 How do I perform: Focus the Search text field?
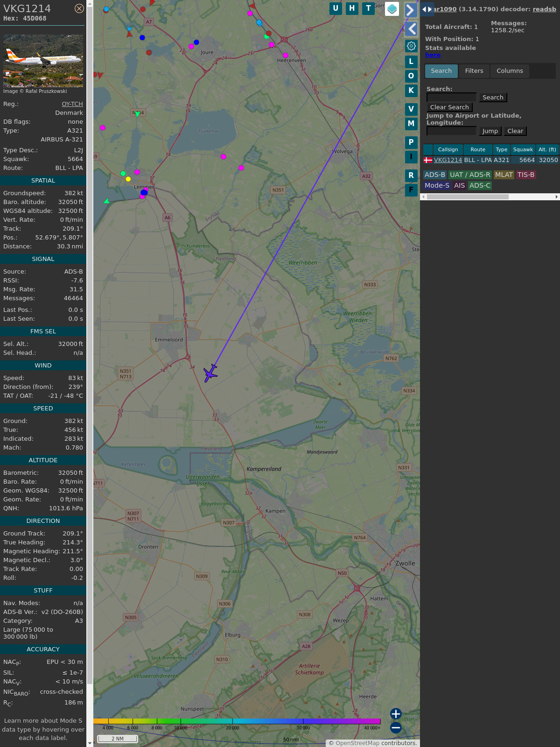coord(451,97)
